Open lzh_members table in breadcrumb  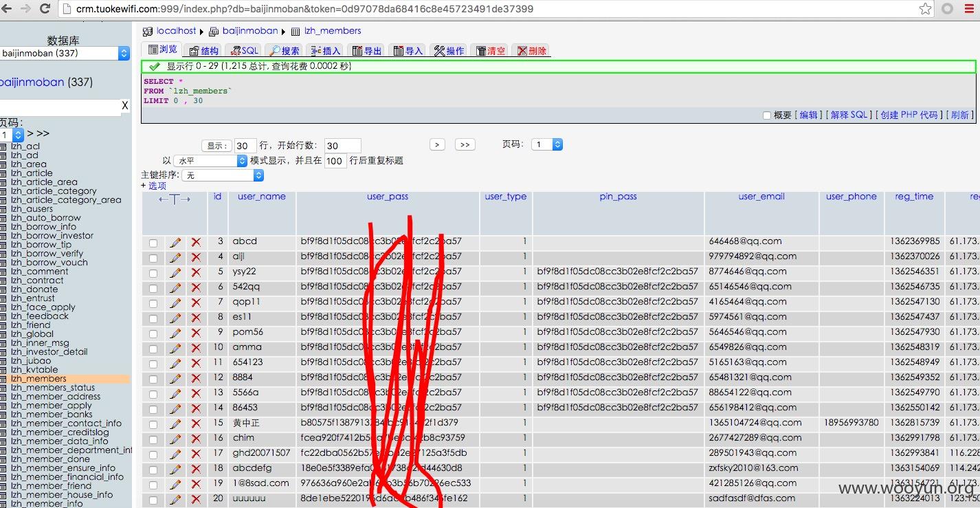[333, 31]
